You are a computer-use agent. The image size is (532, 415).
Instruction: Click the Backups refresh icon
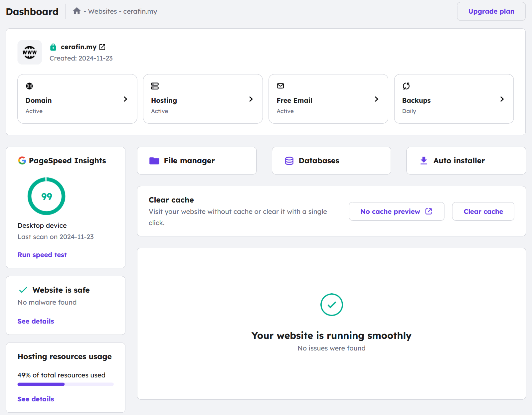pos(406,86)
